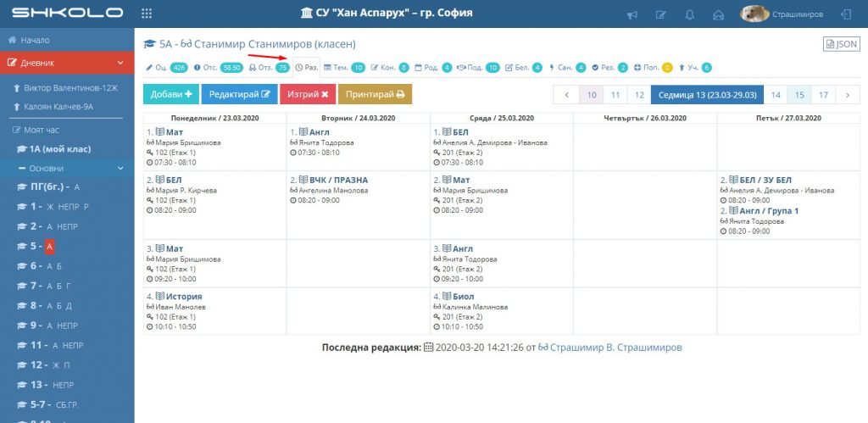
Task: Open the Род. parent meetings tab
Action: [433, 68]
